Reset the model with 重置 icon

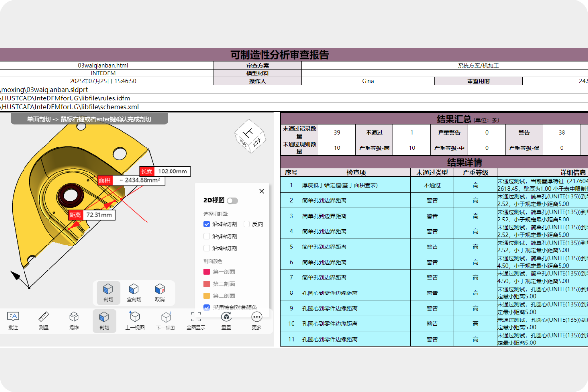[226, 320]
